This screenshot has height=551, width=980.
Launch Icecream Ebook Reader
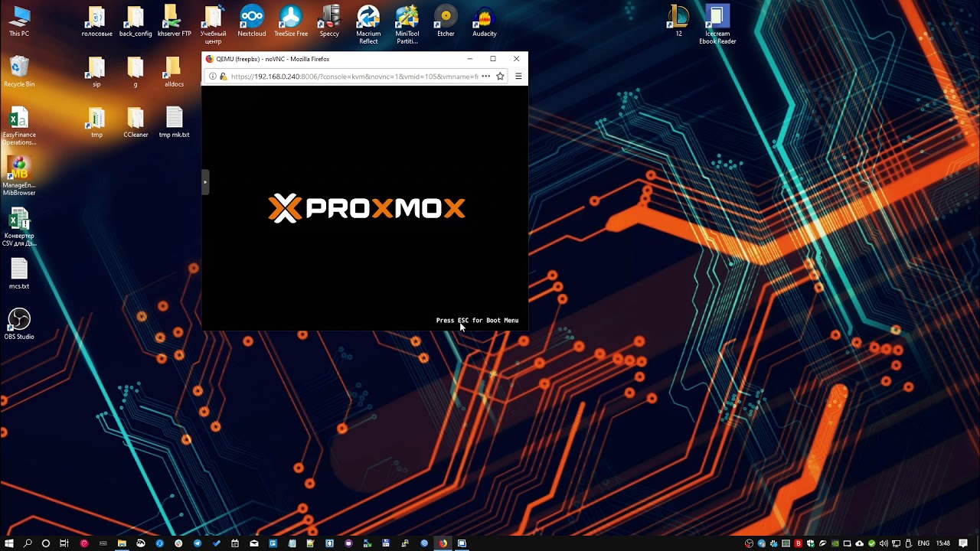(x=717, y=25)
